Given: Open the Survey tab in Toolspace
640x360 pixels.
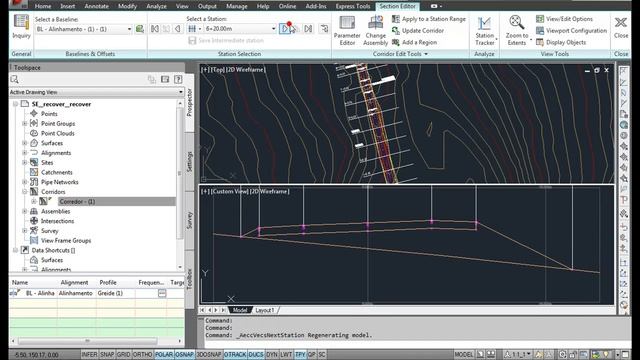Looking at the screenshot, I should coord(189,220).
